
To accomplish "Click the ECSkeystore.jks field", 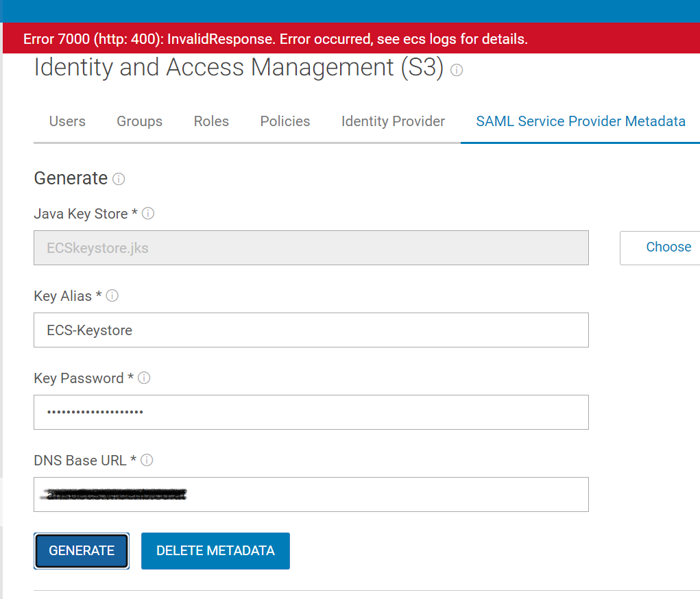I will [311, 247].
